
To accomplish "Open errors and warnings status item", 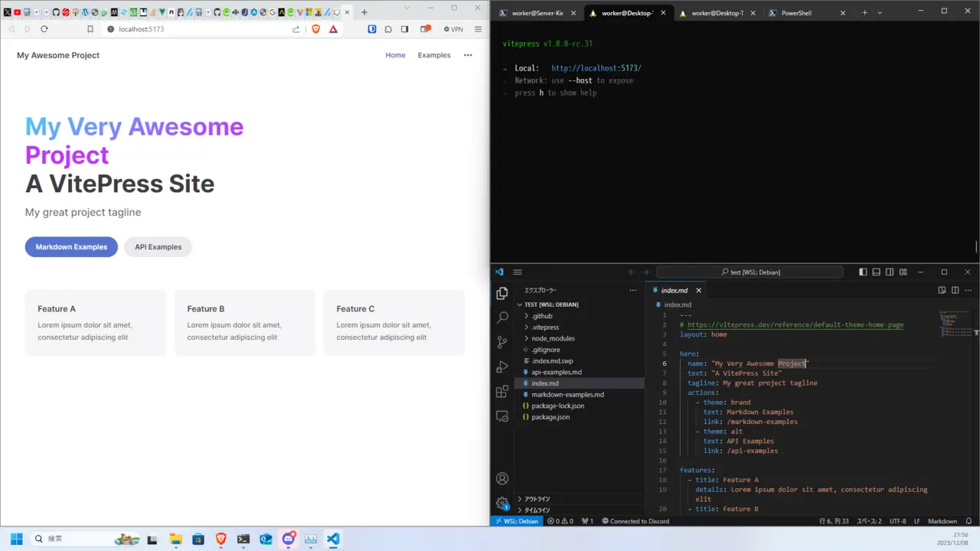I will click(x=560, y=521).
